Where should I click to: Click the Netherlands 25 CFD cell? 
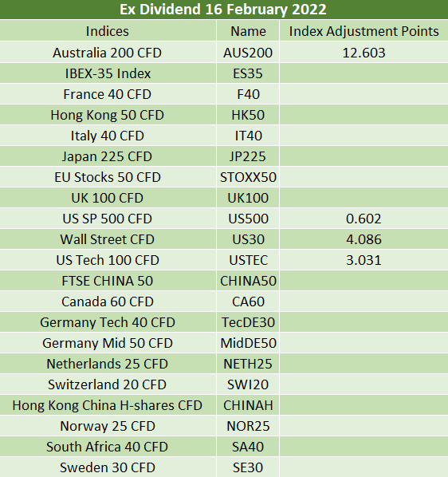(108, 364)
